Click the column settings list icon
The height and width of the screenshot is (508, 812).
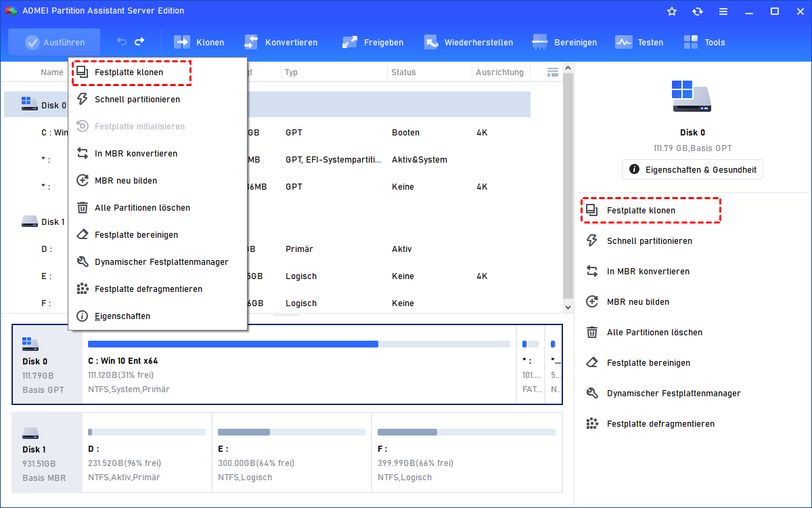553,72
